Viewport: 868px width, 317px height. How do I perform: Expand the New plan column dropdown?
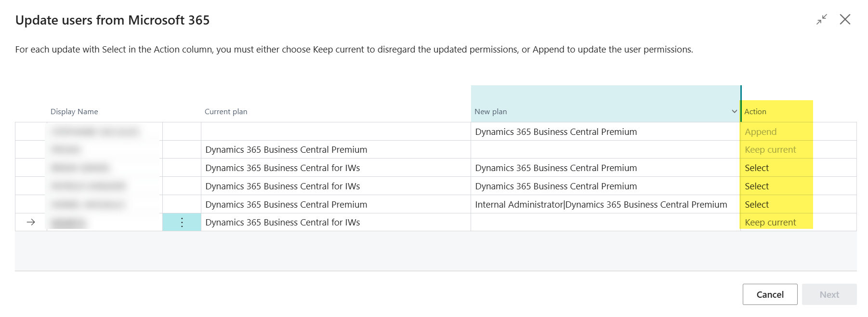click(734, 112)
